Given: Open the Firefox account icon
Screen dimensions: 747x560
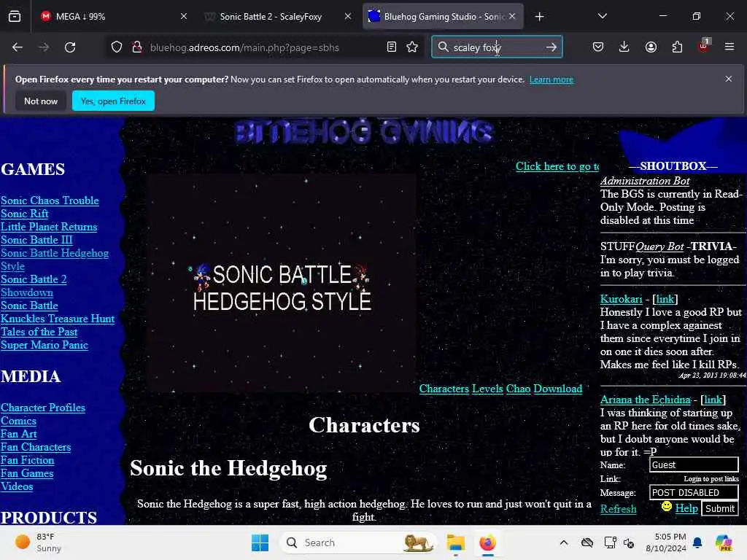Looking at the screenshot, I should (x=651, y=47).
